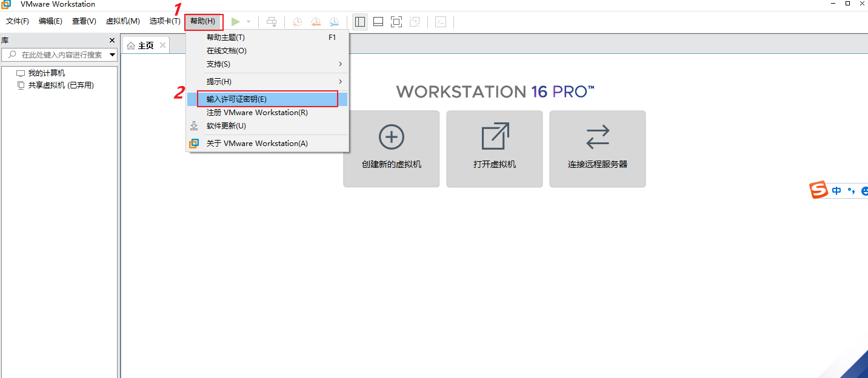Image resolution: width=868 pixels, height=378 pixels.
Task: Open the 查看(V) menu
Action: coord(84,21)
